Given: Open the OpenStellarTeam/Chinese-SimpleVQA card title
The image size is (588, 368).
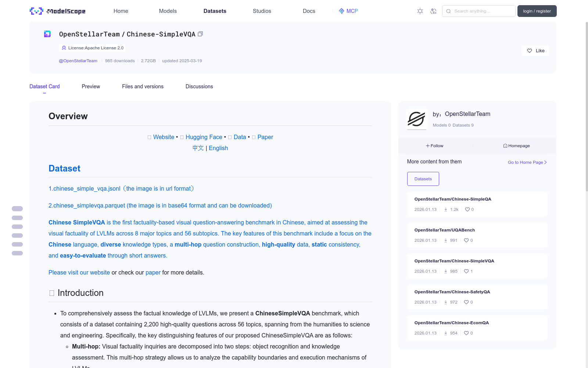Looking at the screenshot, I should click(454, 261).
